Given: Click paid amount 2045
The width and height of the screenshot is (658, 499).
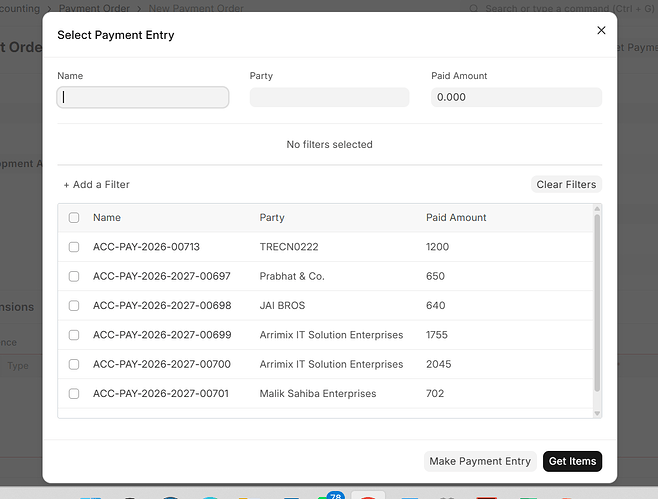Looking at the screenshot, I should tap(439, 364).
